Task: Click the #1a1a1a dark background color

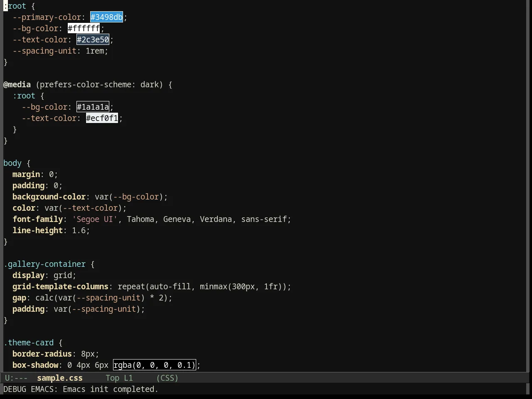Action: click(93, 107)
